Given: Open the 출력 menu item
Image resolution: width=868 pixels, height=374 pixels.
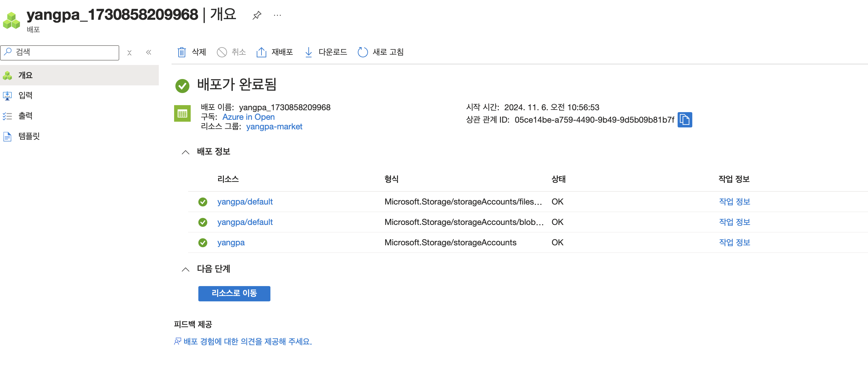Looking at the screenshot, I should (x=25, y=116).
